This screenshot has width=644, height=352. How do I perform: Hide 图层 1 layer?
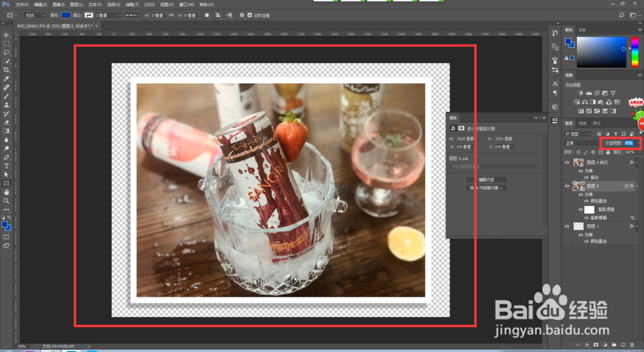click(x=567, y=226)
